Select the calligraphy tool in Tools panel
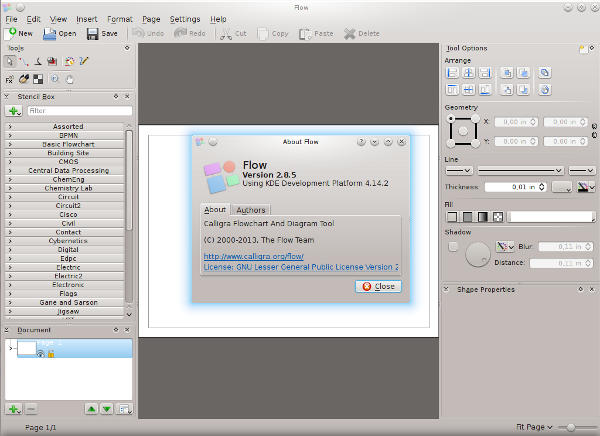Viewport: 600px width, 436px height. pyautogui.click(x=38, y=61)
